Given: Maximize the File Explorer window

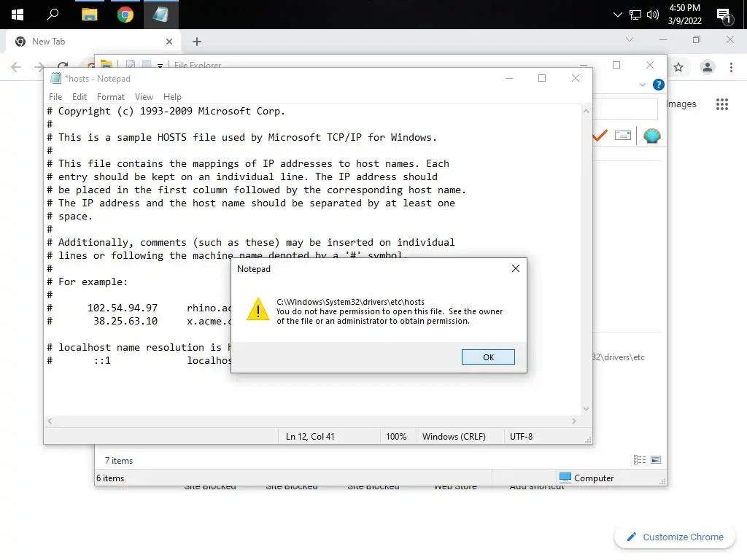Looking at the screenshot, I should pyautogui.click(x=616, y=65).
